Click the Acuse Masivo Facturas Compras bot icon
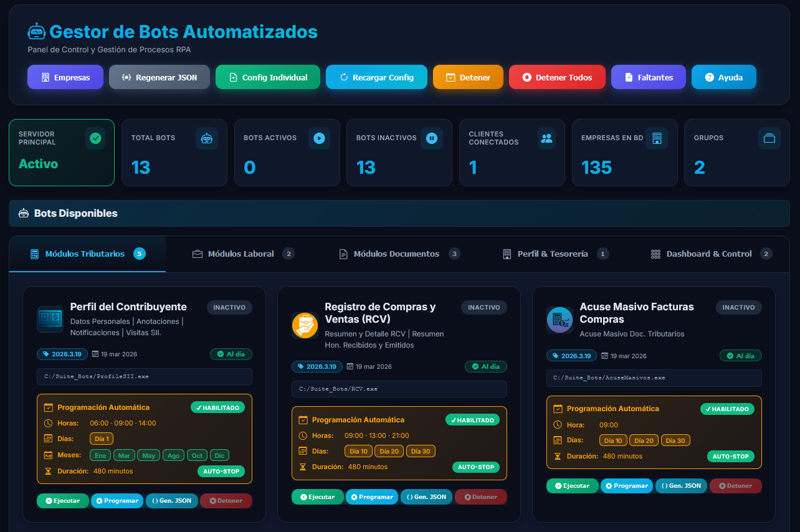This screenshot has width=800, height=532. [560, 319]
